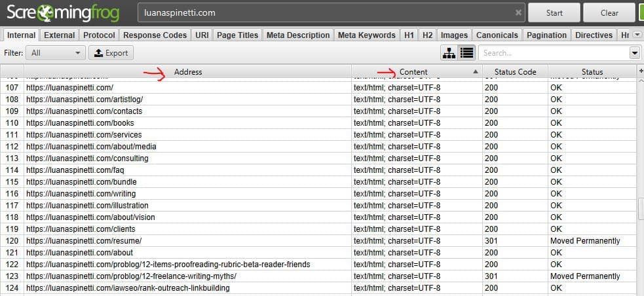Go to the External tab

60,35
